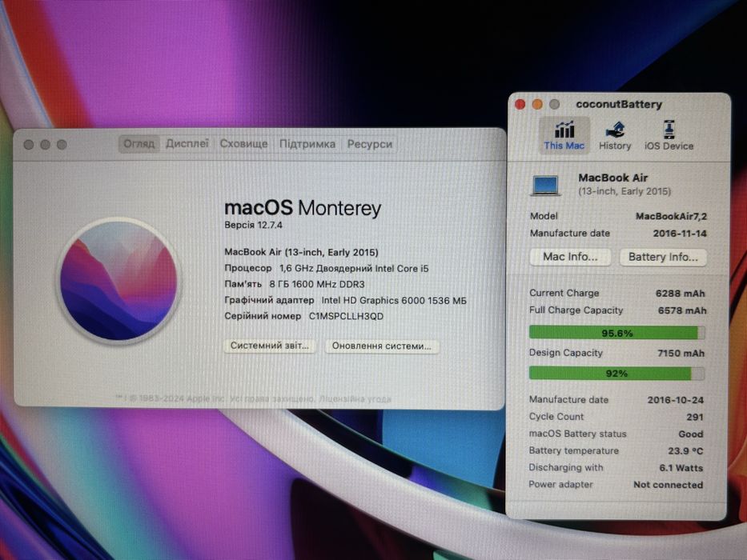Open the History icon in coconutBattery
Screen dimensions: 747x560
[x=615, y=130]
